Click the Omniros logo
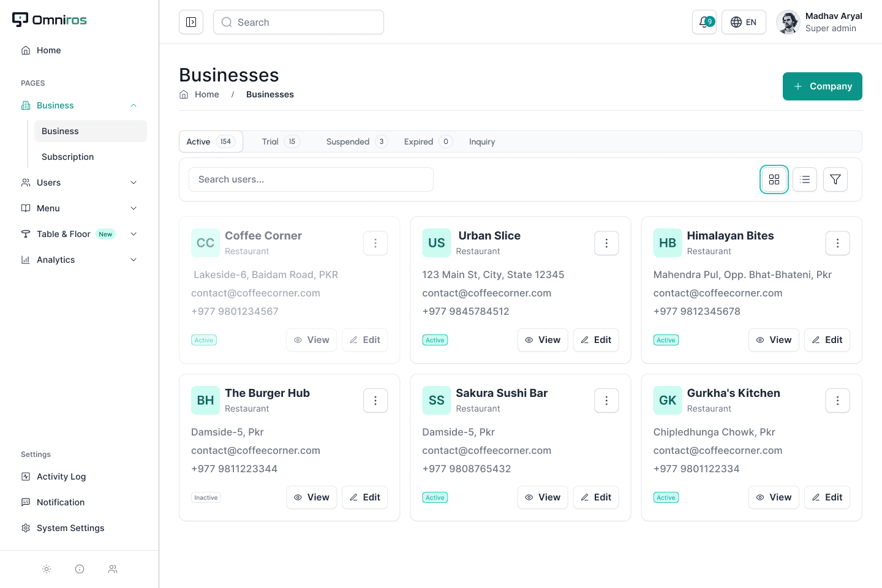 (50, 20)
